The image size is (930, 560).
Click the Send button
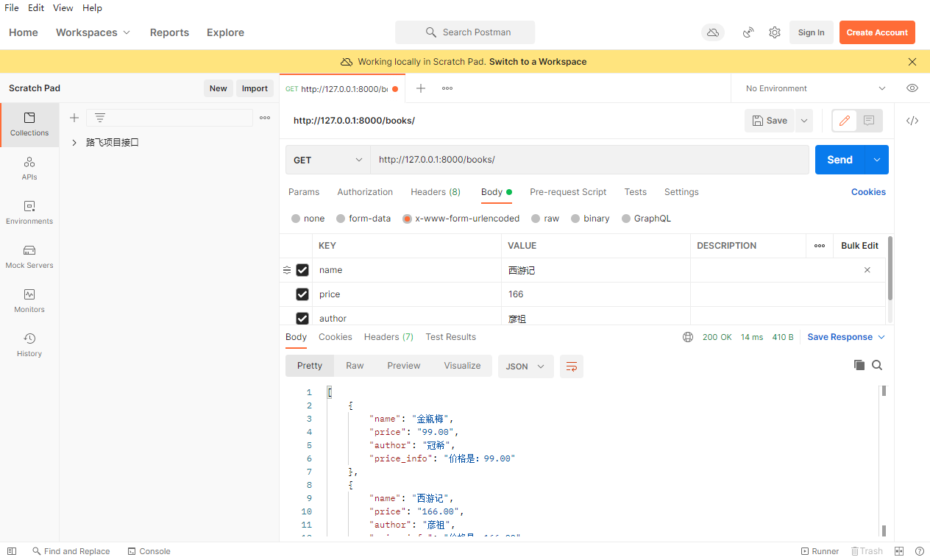(840, 160)
